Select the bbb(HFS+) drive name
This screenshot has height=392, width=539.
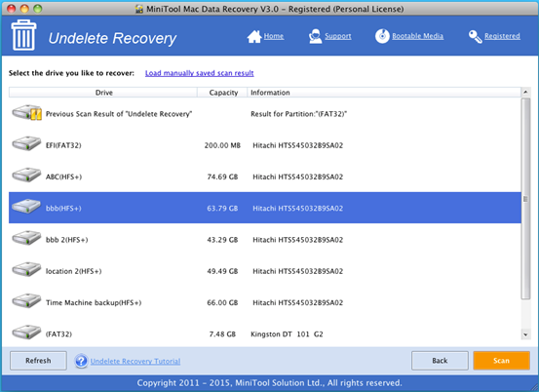pos(63,209)
